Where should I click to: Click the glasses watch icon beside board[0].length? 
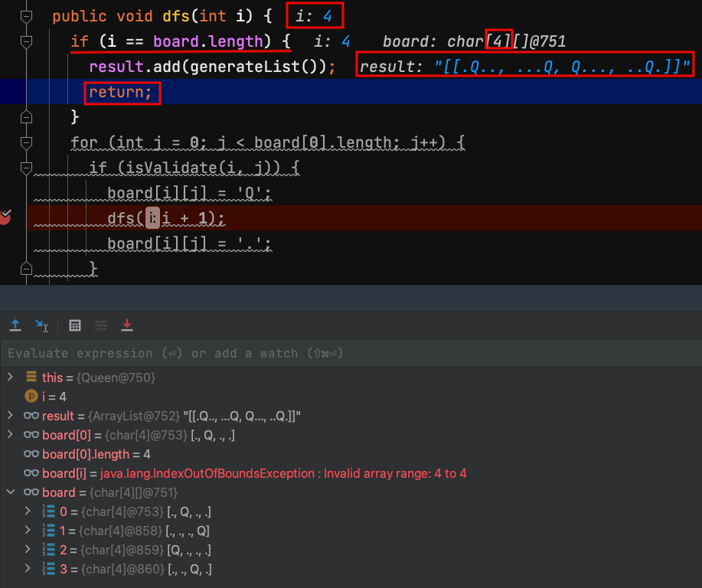point(31,454)
